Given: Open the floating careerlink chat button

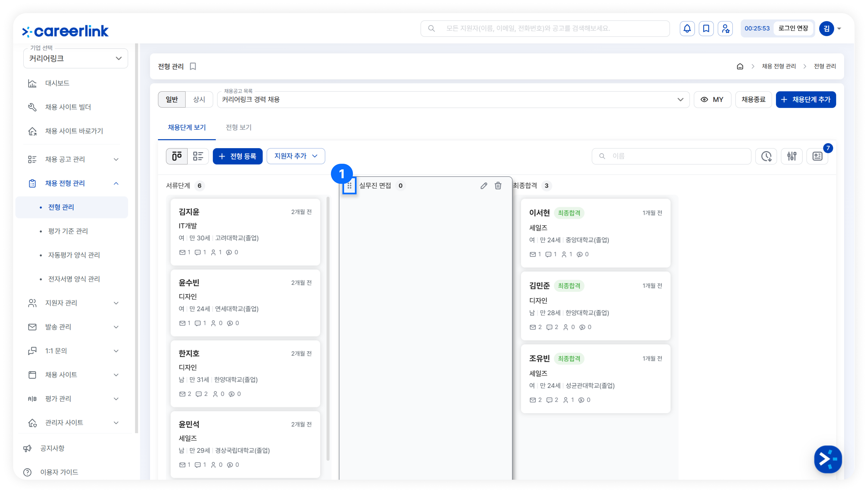Looking at the screenshot, I should pyautogui.click(x=828, y=459).
